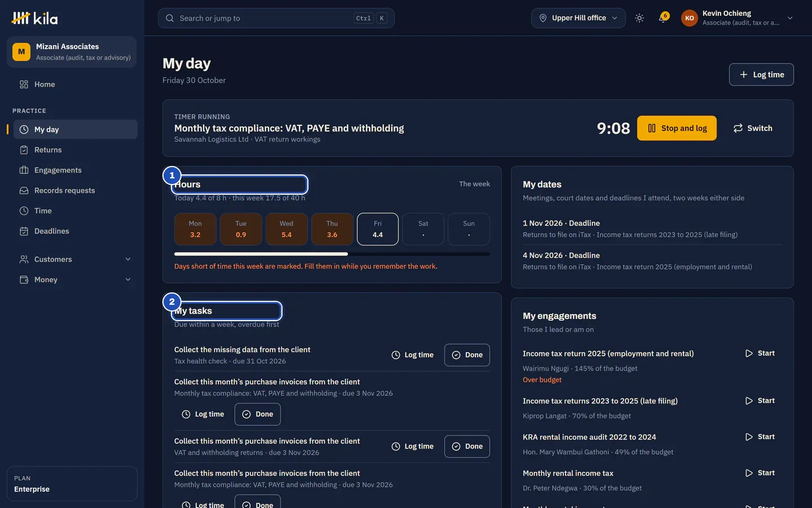Toggle the light/dark theme sun icon
812x508 pixels.
(639, 18)
